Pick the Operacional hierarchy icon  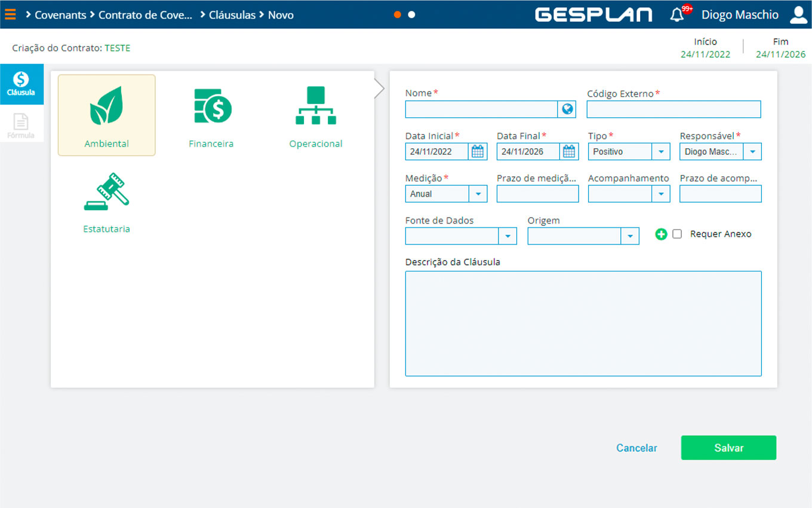[x=316, y=106]
